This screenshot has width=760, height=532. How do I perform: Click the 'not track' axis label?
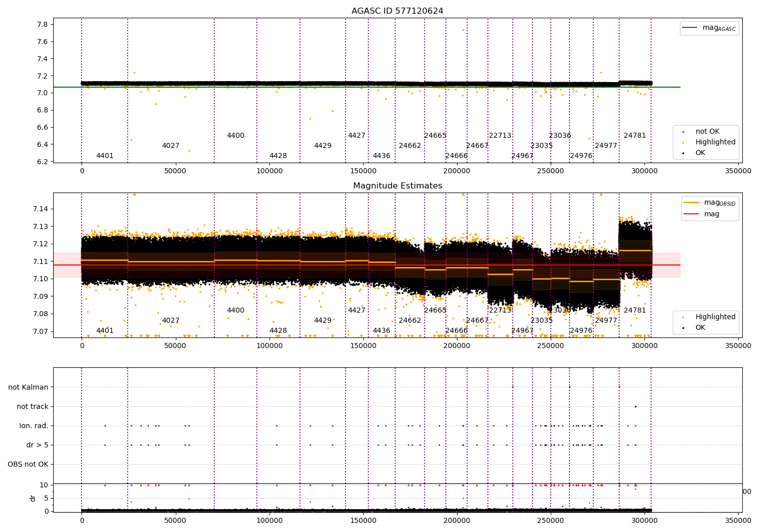32,406
